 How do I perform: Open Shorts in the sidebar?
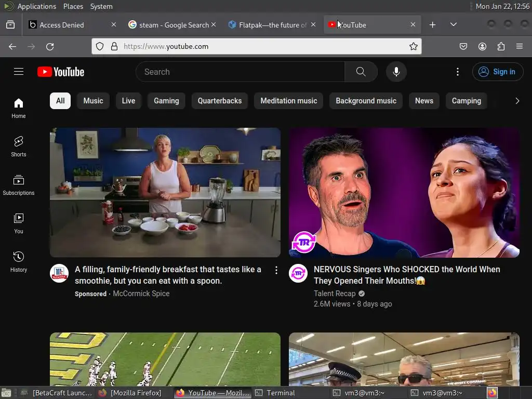tap(19, 147)
